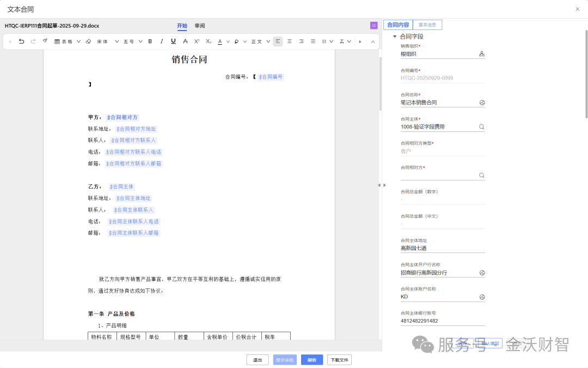Image resolution: width=588 pixels, height=368 pixels.
Task: Select the 合同内容 tab
Action: click(x=398, y=25)
